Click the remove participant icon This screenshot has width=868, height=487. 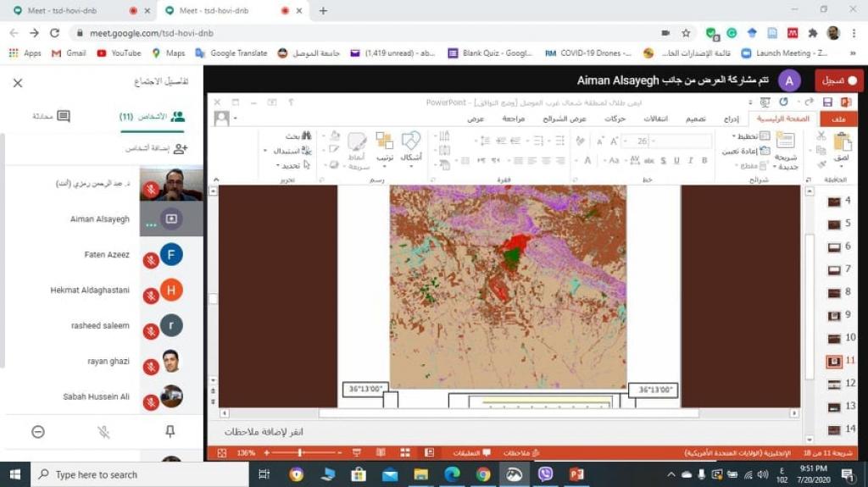click(38, 432)
